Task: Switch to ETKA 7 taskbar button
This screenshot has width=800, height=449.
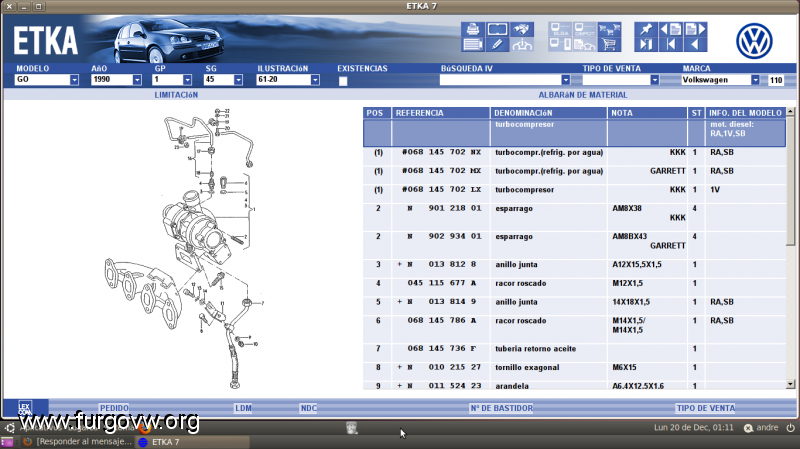Action: click(192, 442)
